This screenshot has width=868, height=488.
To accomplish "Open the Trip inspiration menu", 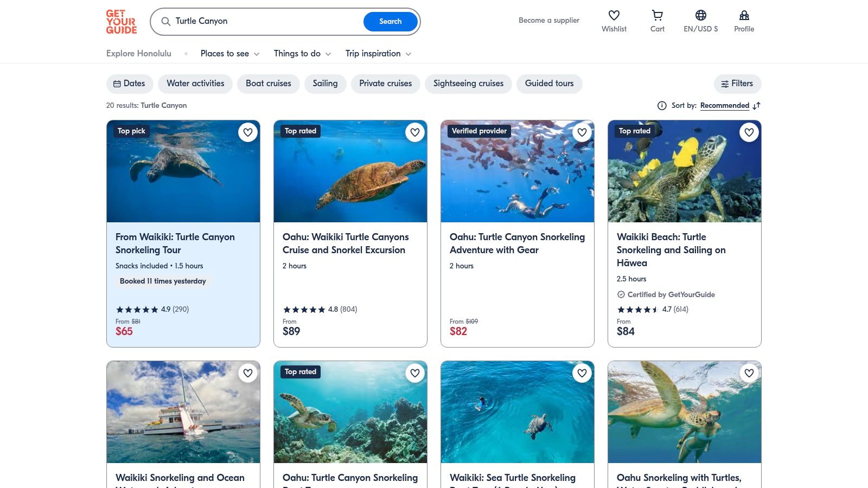I will coord(378,54).
